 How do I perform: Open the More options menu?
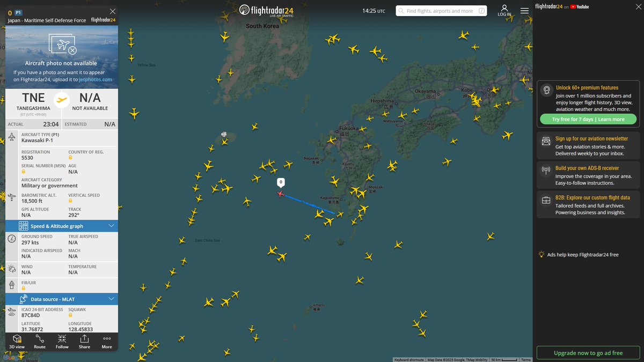click(x=107, y=342)
